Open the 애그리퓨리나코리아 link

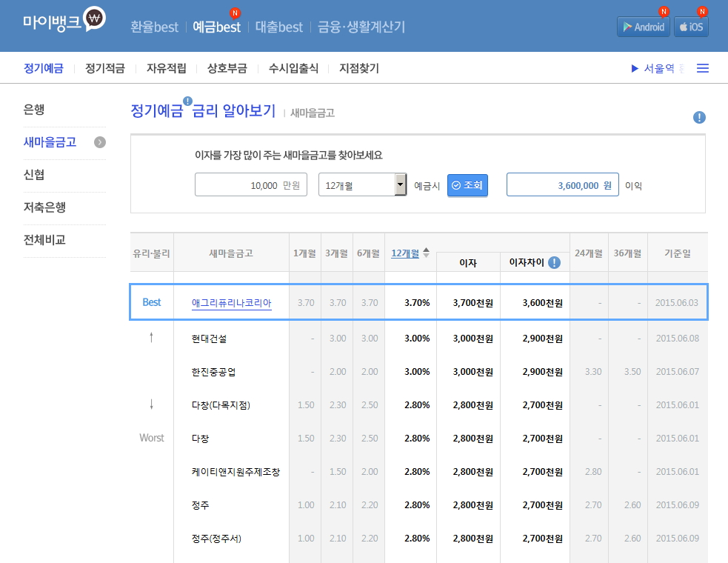click(x=231, y=303)
